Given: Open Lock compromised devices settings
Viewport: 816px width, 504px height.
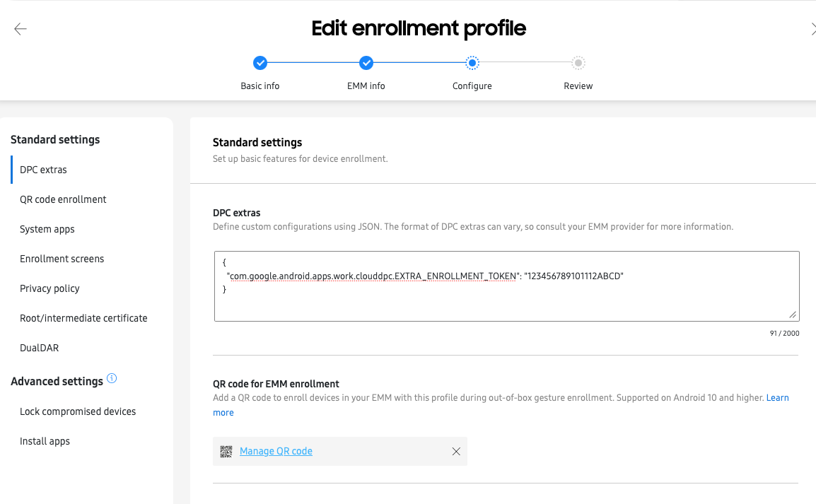Looking at the screenshot, I should [x=78, y=411].
